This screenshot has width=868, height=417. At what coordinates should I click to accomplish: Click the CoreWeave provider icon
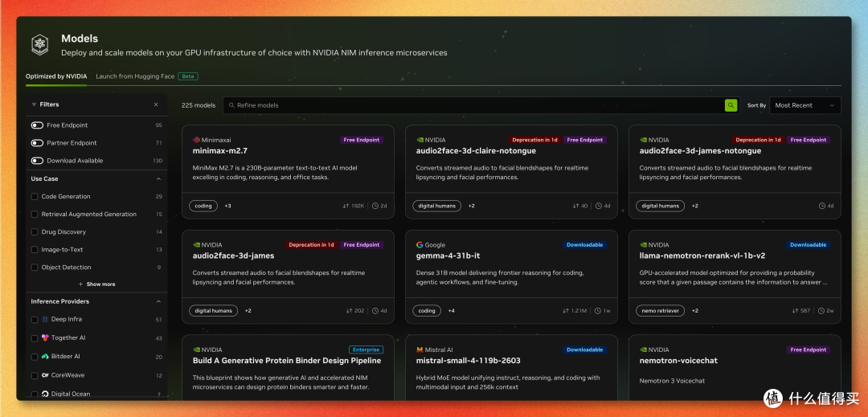click(45, 375)
